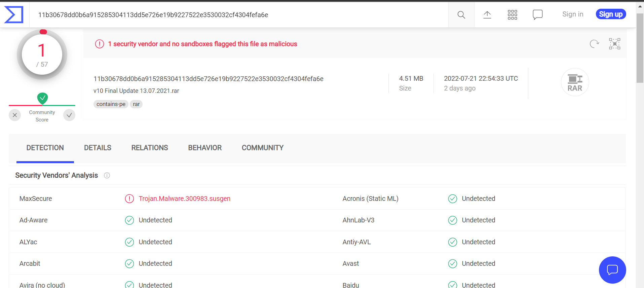Reanalyze the file with refresh icon
This screenshot has height=288, width=644.
(595, 44)
